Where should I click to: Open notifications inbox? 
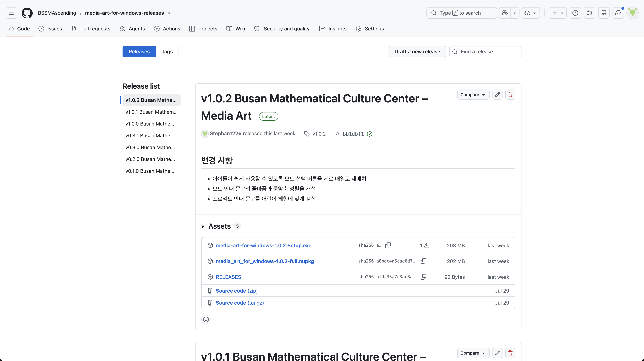click(x=618, y=13)
